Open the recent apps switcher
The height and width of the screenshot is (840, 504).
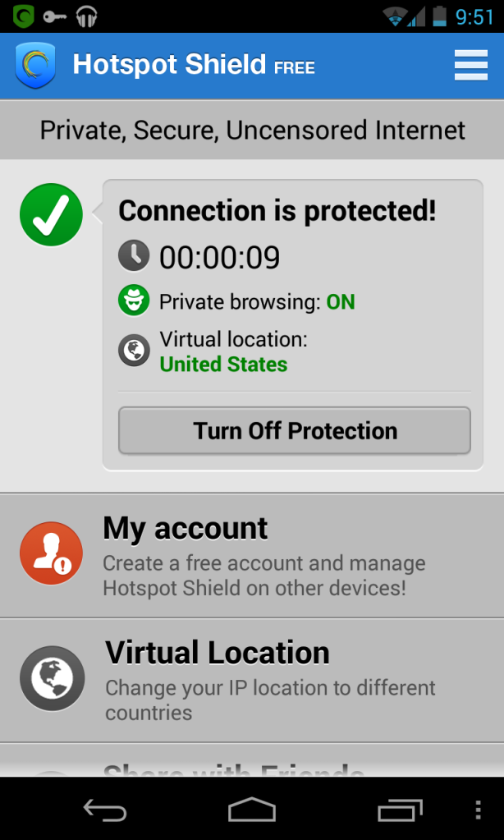(399, 810)
